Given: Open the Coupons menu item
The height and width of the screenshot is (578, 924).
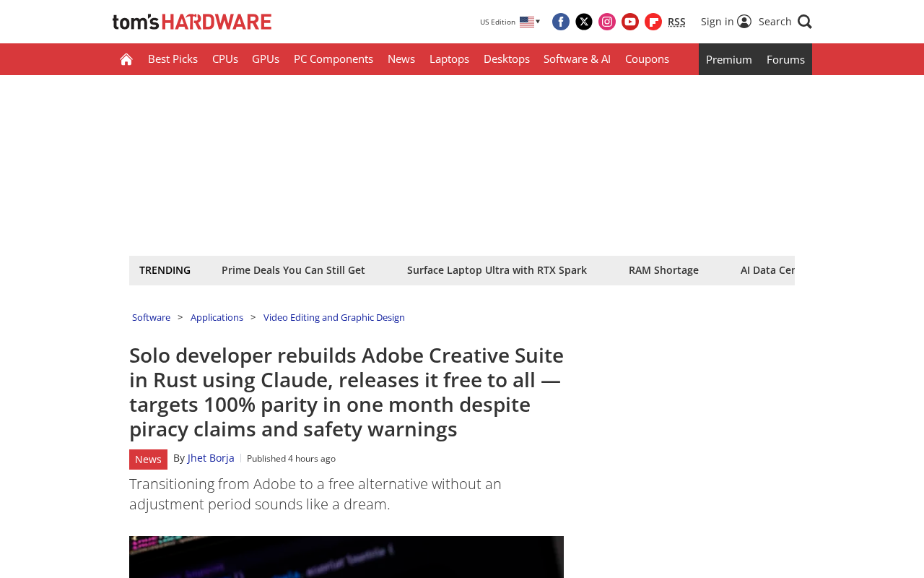Looking at the screenshot, I should pyautogui.click(x=647, y=59).
